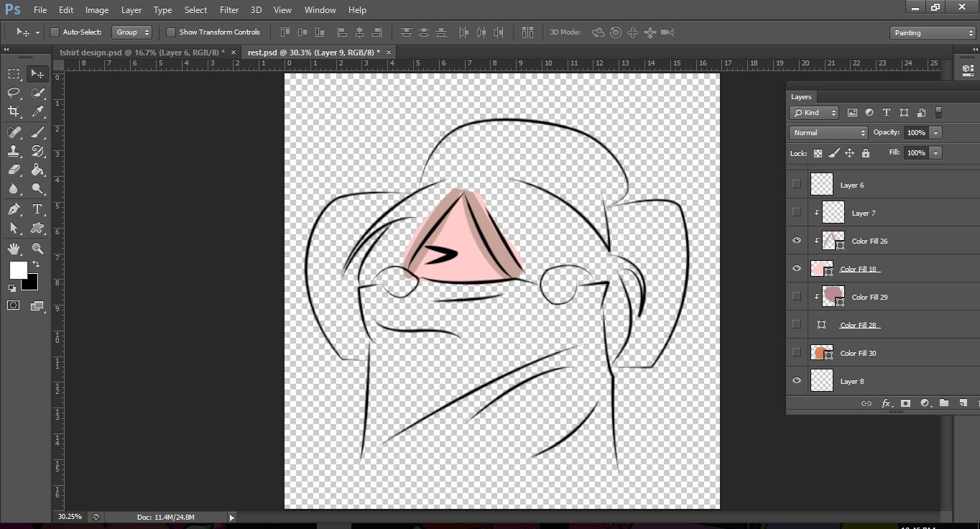
Task: Select the Brush tool
Action: click(37, 132)
